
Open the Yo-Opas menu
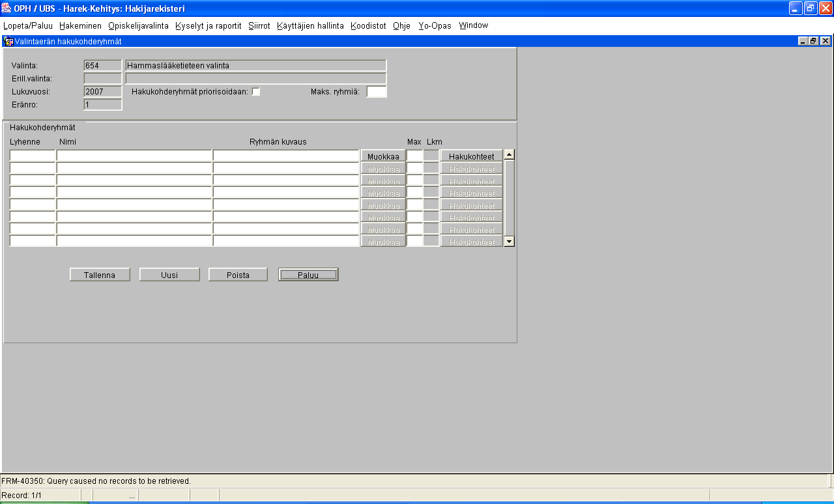coord(435,25)
